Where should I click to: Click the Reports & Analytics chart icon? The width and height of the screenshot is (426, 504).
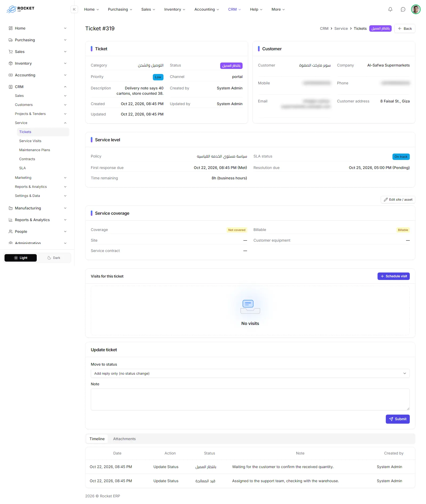pyautogui.click(x=11, y=220)
